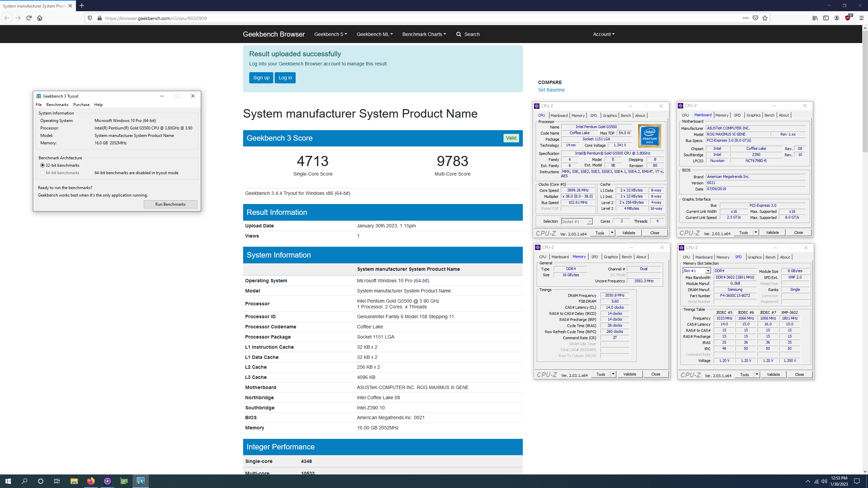Show hidden system tray icons chevron
This screenshot has width=868, height=488.
click(808, 481)
